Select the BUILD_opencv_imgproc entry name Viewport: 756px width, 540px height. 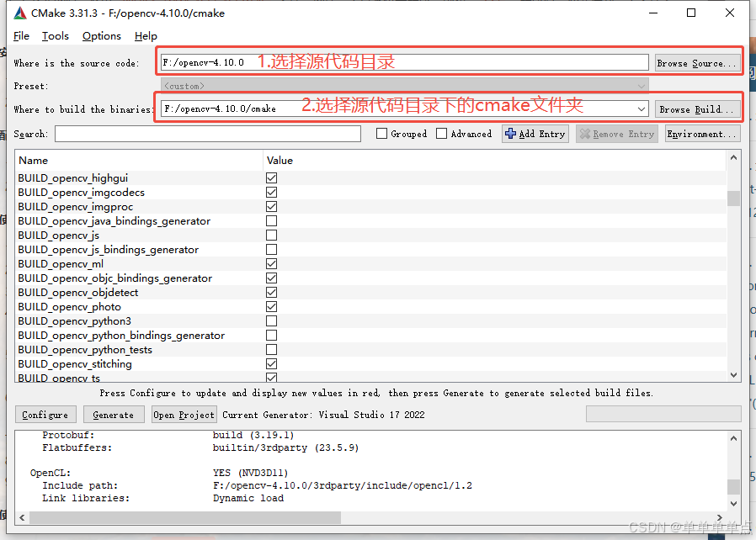pos(75,207)
